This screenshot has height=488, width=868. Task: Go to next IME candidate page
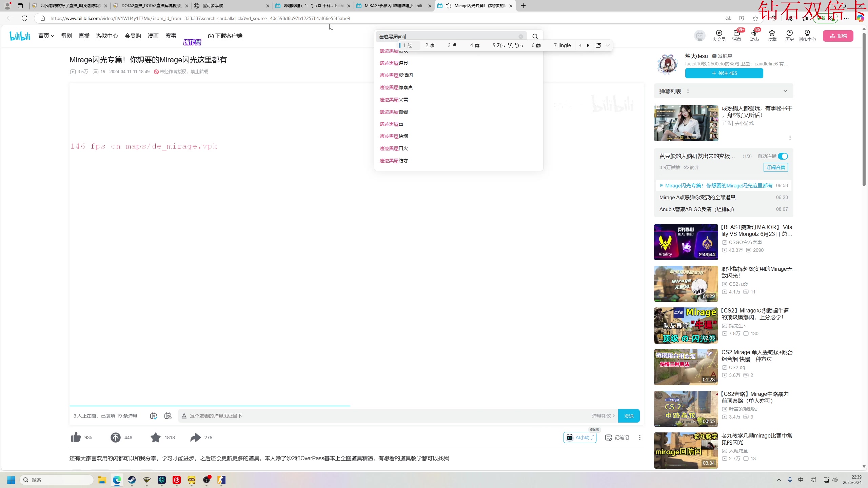(588, 45)
